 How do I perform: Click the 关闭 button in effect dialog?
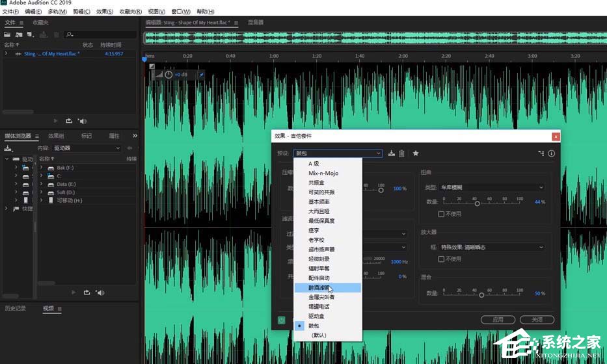(x=537, y=320)
